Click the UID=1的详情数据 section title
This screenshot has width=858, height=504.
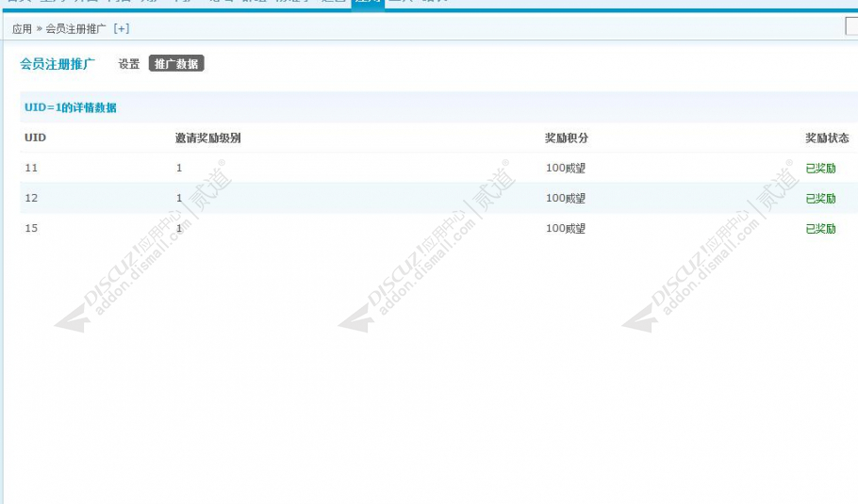coord(71,107)
